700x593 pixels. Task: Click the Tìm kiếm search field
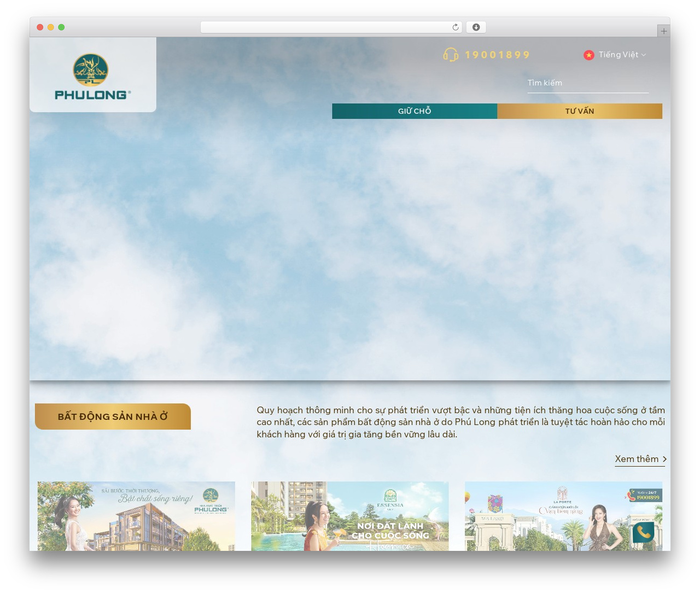[588, 83]
